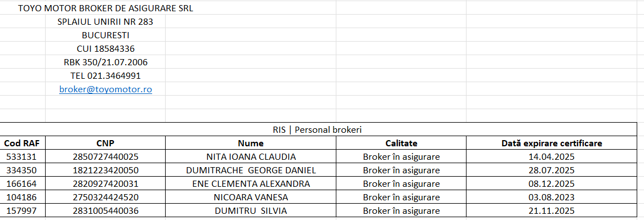The width and height of the screenshot is (644, 220).
Task: Click cell with DUMITRACHE GEORGE DANIEL
Action: click(251, 170)
